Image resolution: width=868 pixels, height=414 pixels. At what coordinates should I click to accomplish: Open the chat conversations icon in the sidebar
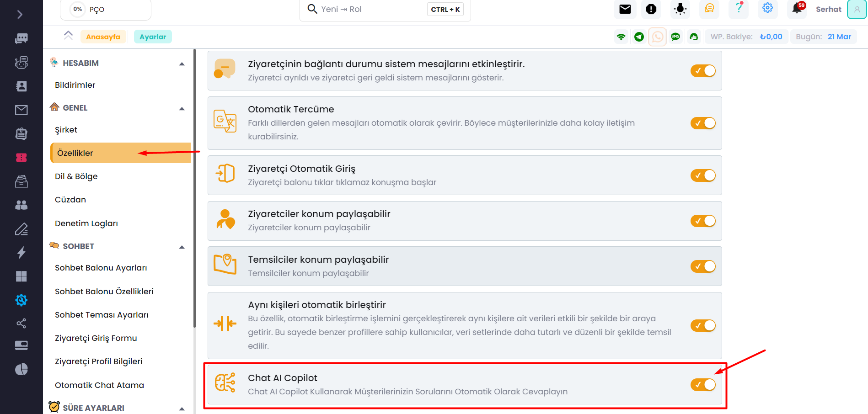pos(21,38)
